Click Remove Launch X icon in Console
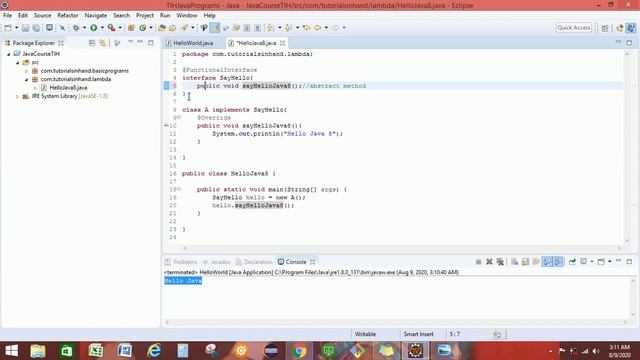Image resolution: width=640 pixels, height=360 pixels. click(x=489, y=262)
